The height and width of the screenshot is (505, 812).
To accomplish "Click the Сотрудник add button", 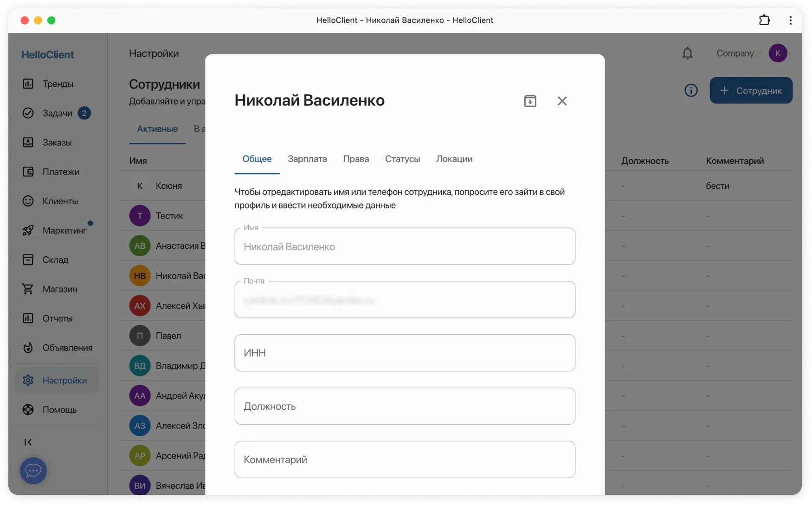I will point(751,91).
